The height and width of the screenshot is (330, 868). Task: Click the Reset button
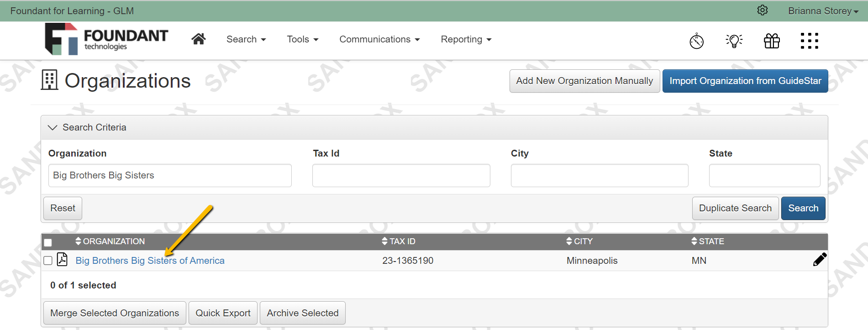[63, 208]
